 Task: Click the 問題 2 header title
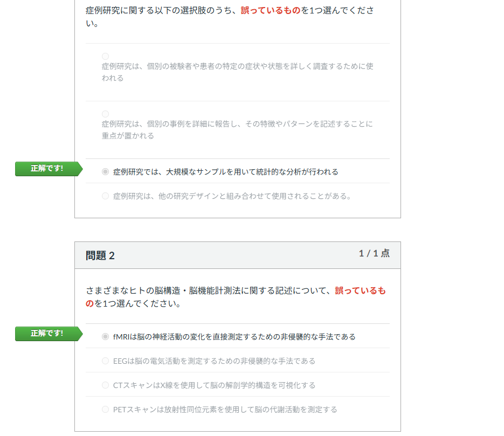click(x=100, y=255)
